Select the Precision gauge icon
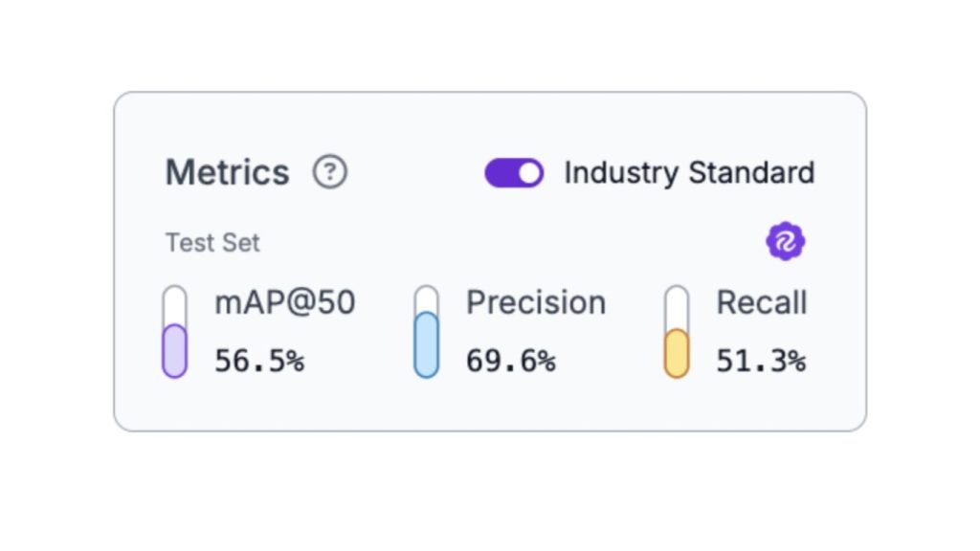The image size is (980, 551). click(x=426, y=329)
